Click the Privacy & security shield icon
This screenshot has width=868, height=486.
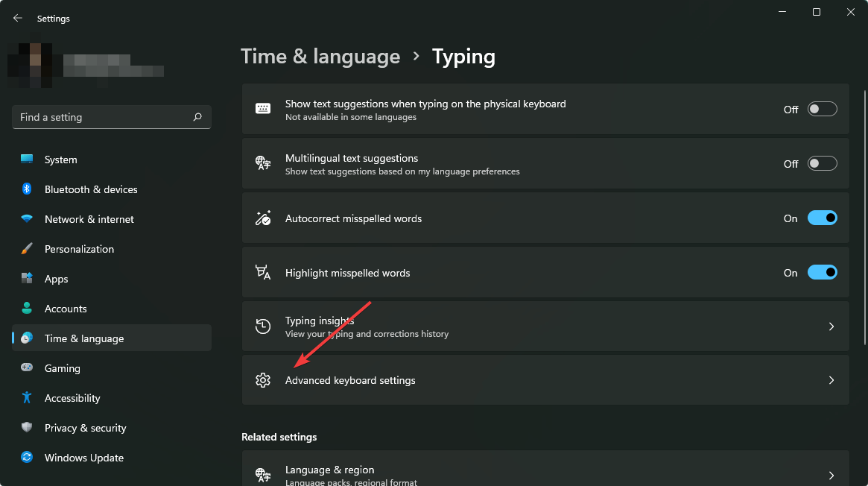(x=27, y=427)
